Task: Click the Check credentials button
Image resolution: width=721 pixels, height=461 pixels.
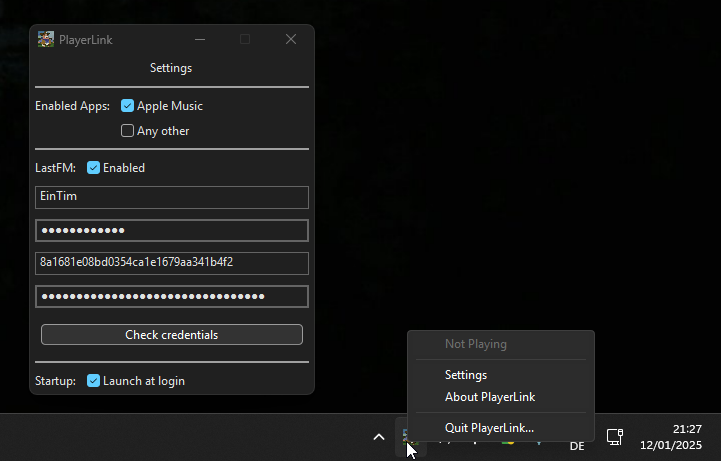Action: 172,335
